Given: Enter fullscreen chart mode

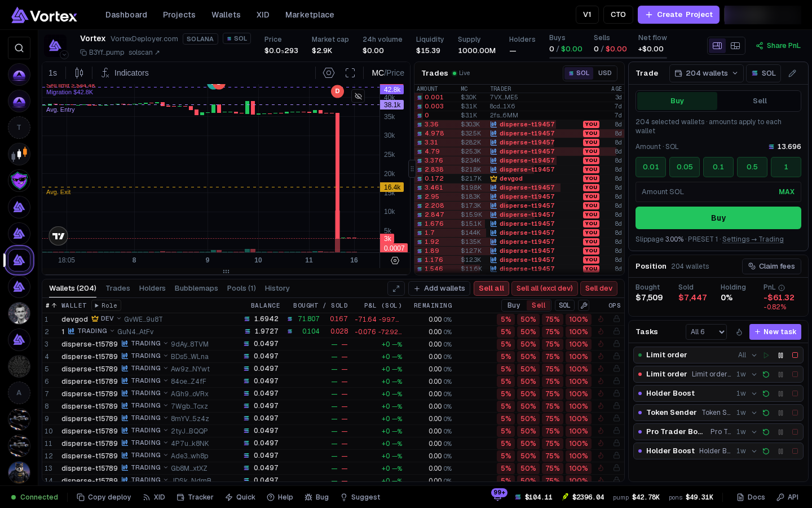Looking at the screenshot, I should [350, 73].
